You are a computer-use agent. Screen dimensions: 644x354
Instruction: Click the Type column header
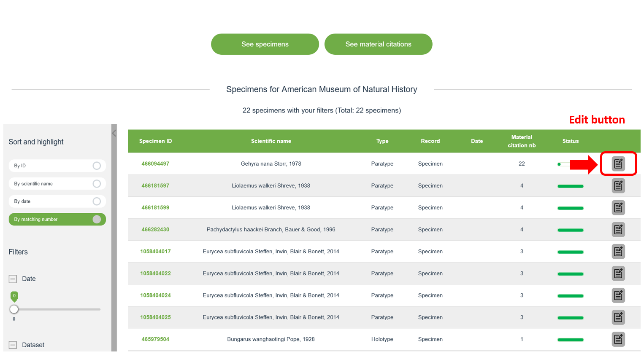[382, 141]
